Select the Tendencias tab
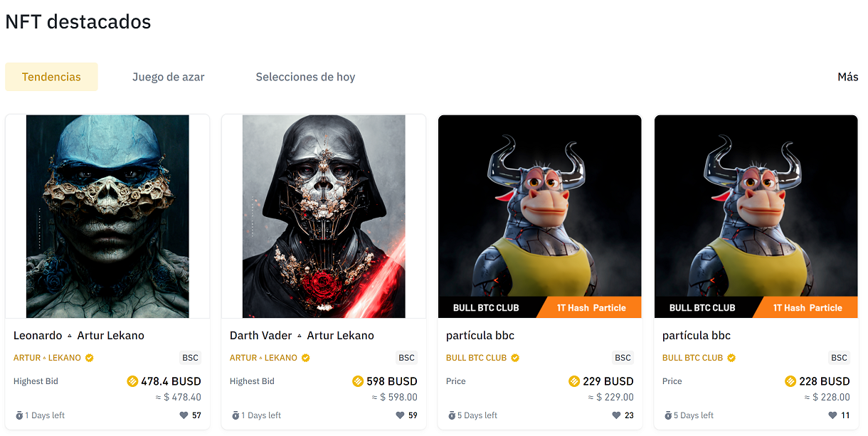The width and height of the screenshot is (868, 436). (x=51, y=77)
